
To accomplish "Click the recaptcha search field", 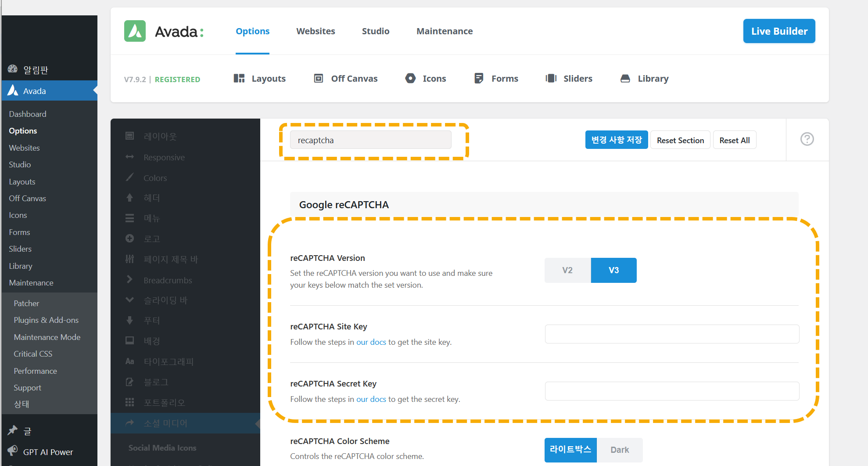I will (370, 140).
